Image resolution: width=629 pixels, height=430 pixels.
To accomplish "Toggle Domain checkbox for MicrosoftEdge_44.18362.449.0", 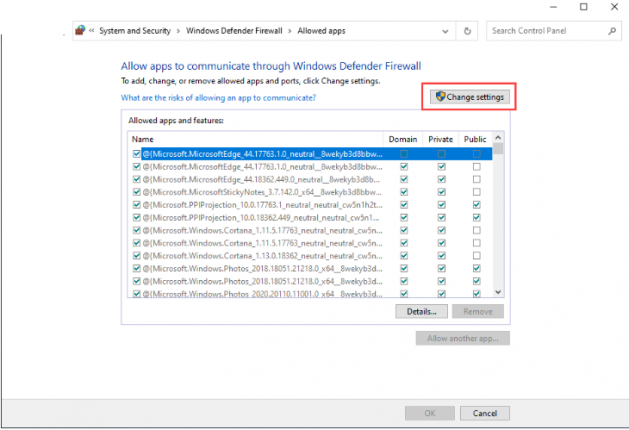I will pos(404,179).
